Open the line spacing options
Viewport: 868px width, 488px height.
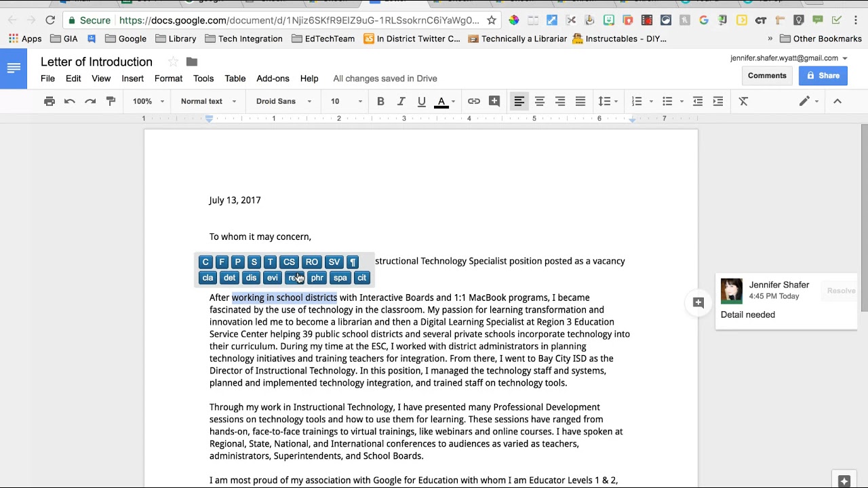tap(608, 101)
